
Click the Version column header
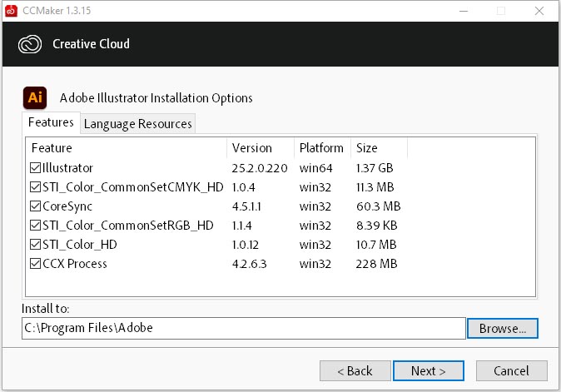point(261,148)
